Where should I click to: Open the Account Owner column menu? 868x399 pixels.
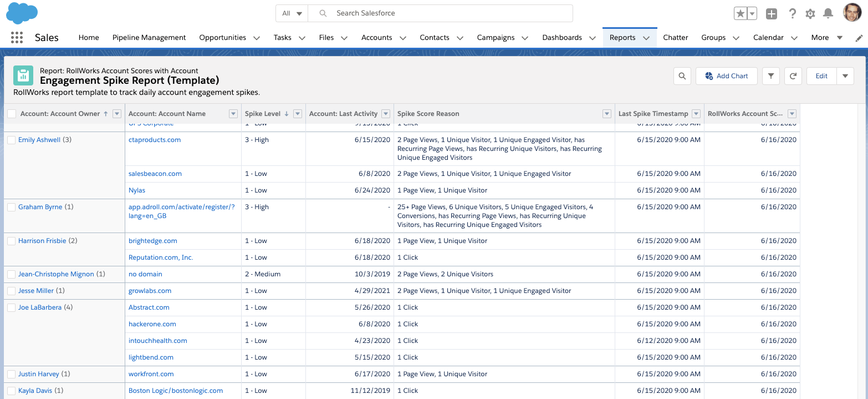click(x=116, y=114)
